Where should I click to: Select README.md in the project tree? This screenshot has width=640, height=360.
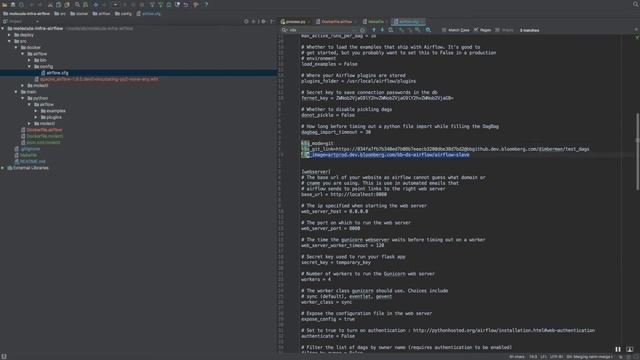coord(33,161)
